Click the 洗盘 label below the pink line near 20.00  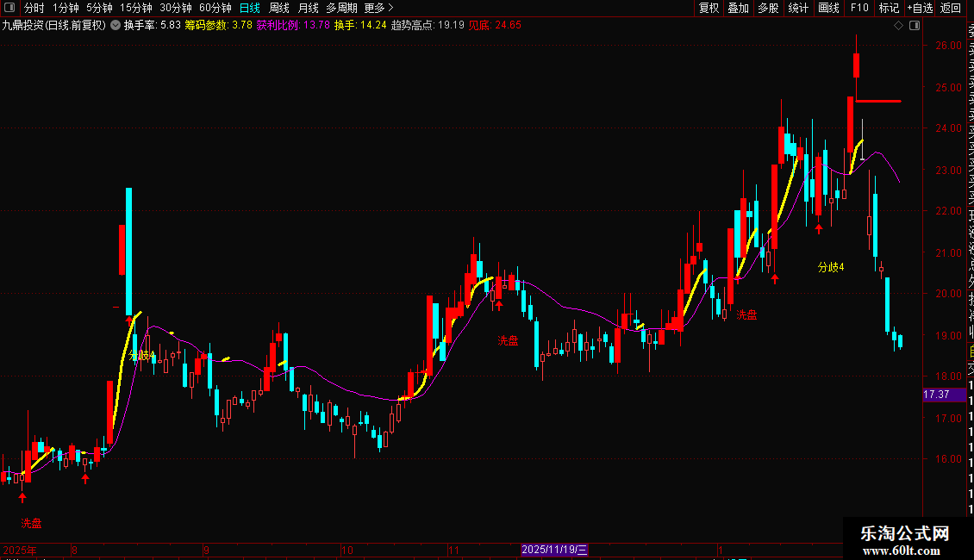746,314
